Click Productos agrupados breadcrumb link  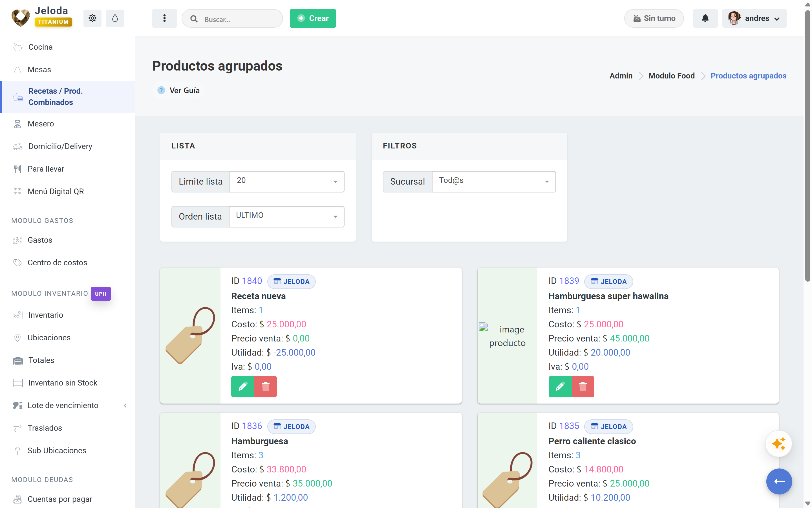(x=748, y=76)
